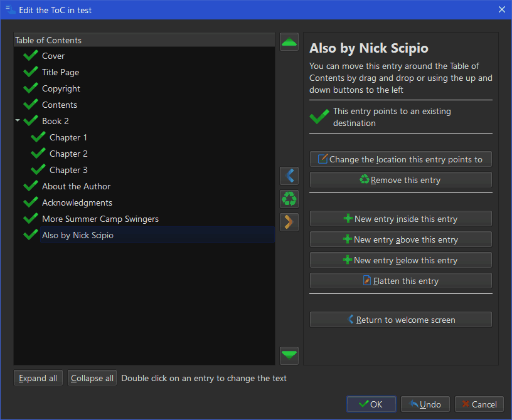Screen dimensions: 512x420
Task: Move the entry down with the green down arrow
Action: [289, 355]
